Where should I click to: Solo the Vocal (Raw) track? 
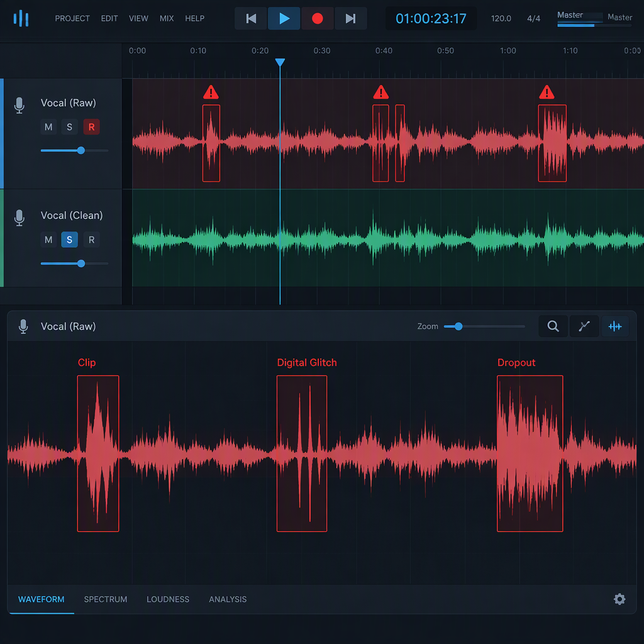[x=69, y=127]
